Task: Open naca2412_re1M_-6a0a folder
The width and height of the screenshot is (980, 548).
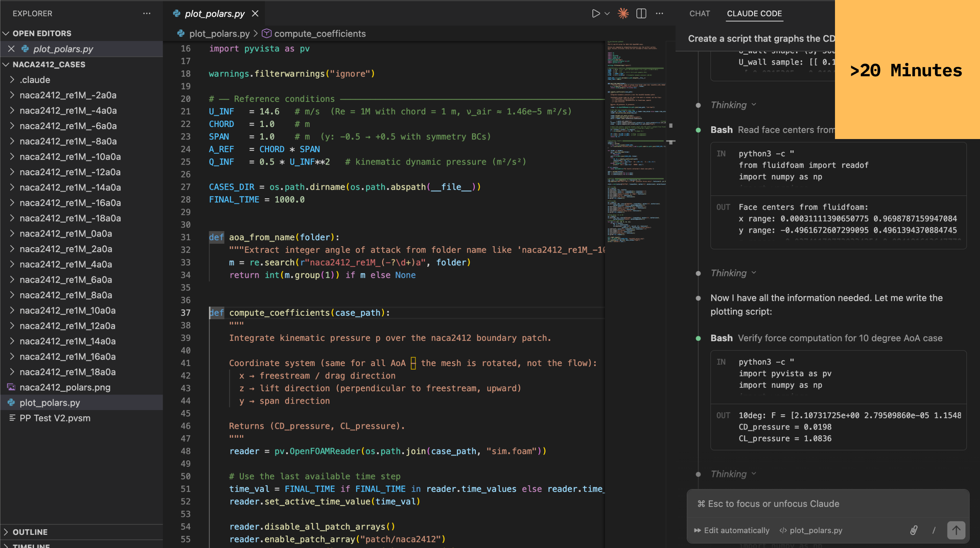Action: (x=68, y=126)
